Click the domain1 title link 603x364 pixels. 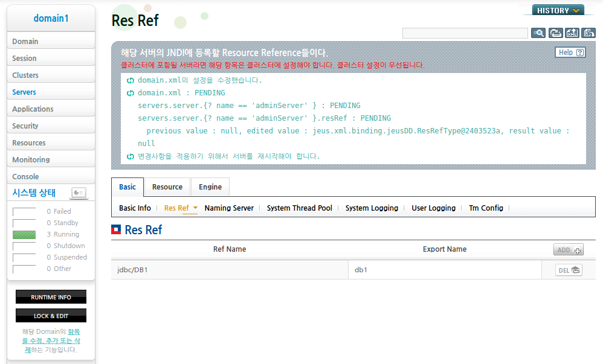click(51, 19)
